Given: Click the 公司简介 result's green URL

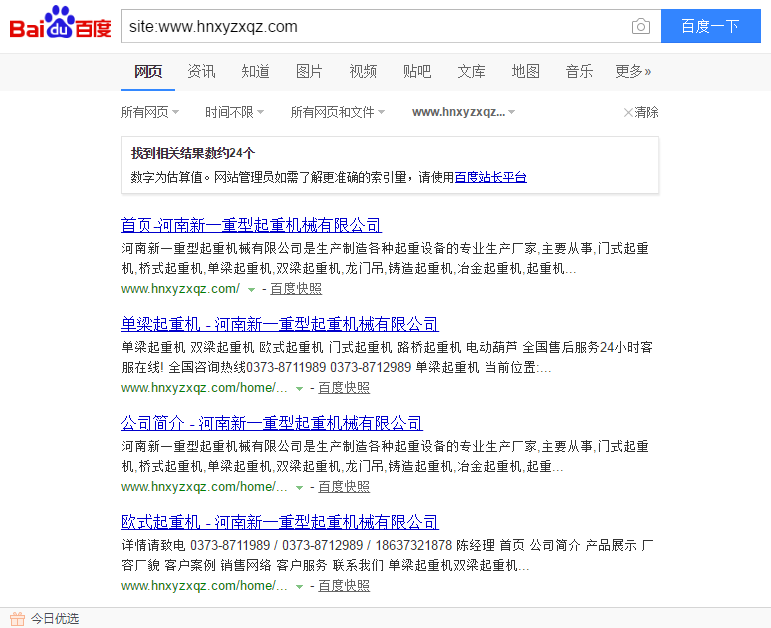Looking at the screenshot, I should (x=204, y=487).
